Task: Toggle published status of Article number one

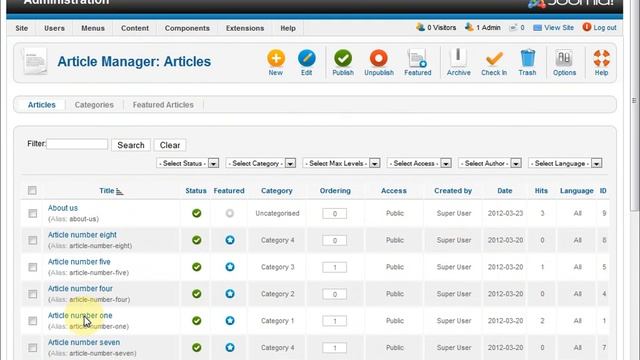Action: (x=197, y=321)
